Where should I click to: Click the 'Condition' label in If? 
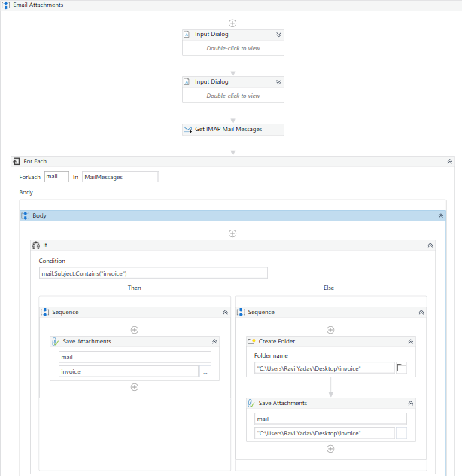(x=52, y=261)
